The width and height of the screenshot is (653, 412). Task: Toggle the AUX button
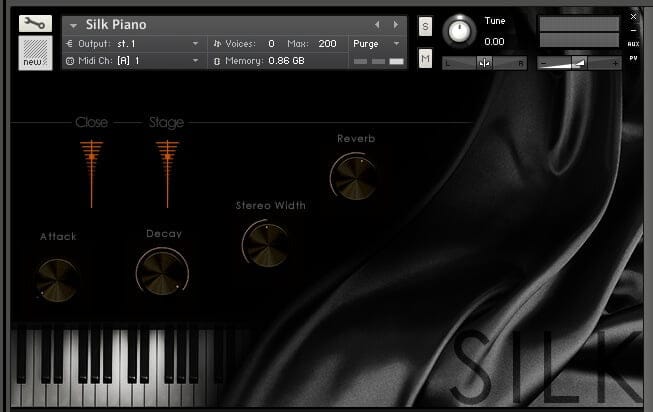[x=633, y=44]
